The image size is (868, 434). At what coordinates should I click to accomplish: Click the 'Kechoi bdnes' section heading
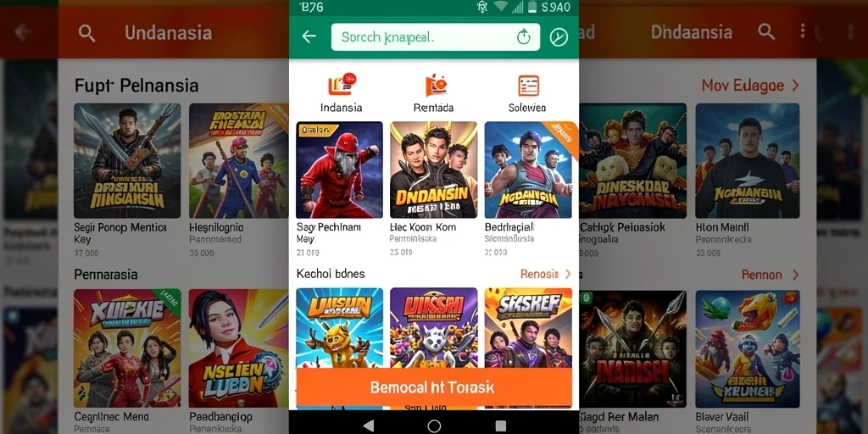pyautogui.click(x=331, y=274)
